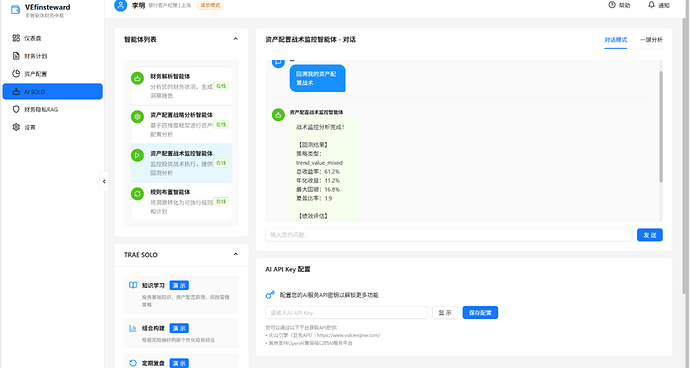Click the key icon in API配置
Screen dimensions: 690x368
click(x=270, y=294)
